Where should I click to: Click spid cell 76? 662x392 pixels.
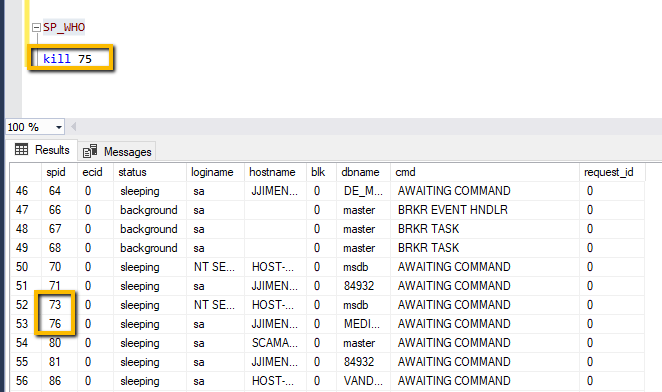[59, 324]
